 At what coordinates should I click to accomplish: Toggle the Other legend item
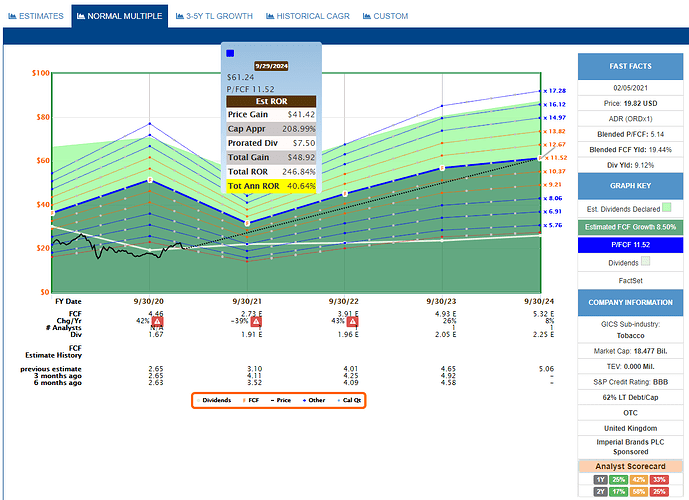point(314,400)
